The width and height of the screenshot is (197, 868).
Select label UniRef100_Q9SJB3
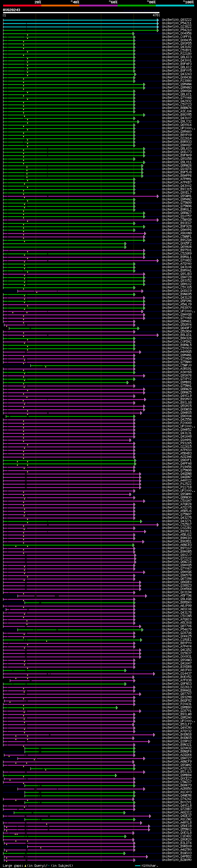point(177,274)
